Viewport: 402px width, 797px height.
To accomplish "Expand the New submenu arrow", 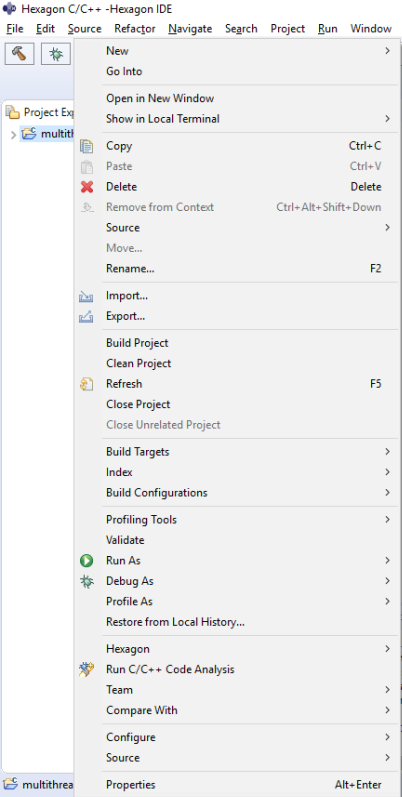I will [x=388, y=51].
